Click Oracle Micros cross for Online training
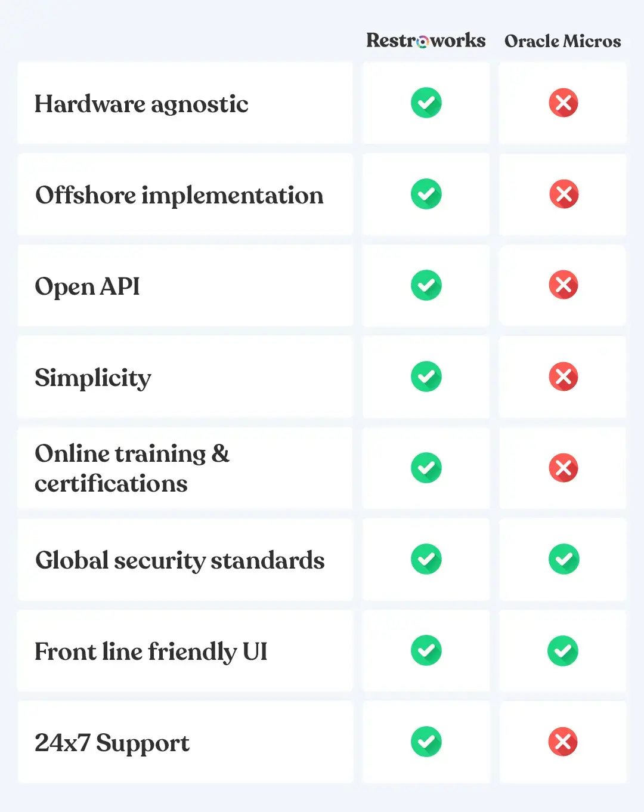This screenshot has width=644, height=812. click(563, 468)
